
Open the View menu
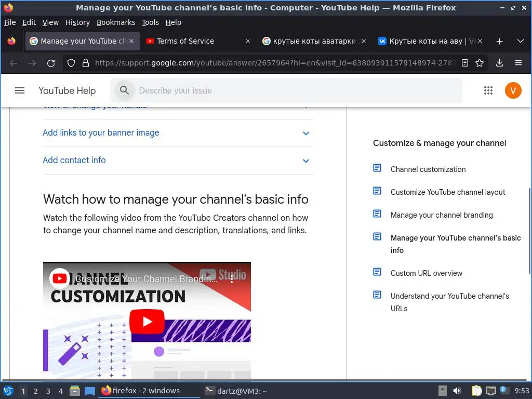coord(50,22)
